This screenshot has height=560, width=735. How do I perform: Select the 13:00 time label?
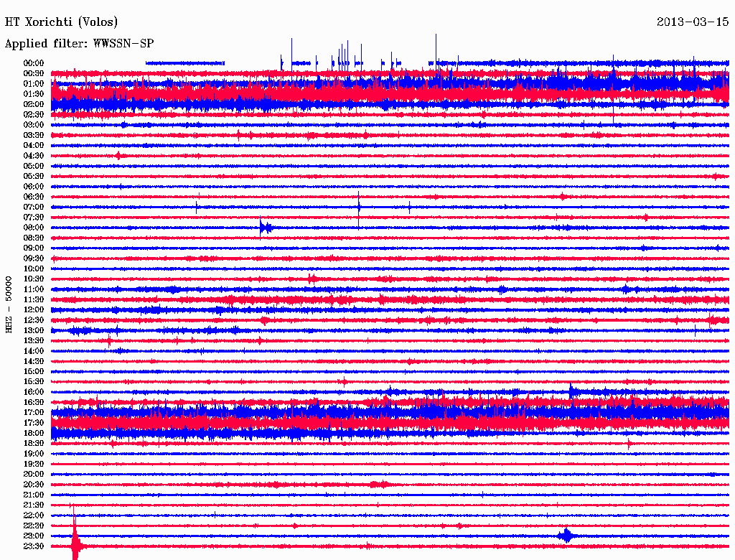[x=34, y=330]
